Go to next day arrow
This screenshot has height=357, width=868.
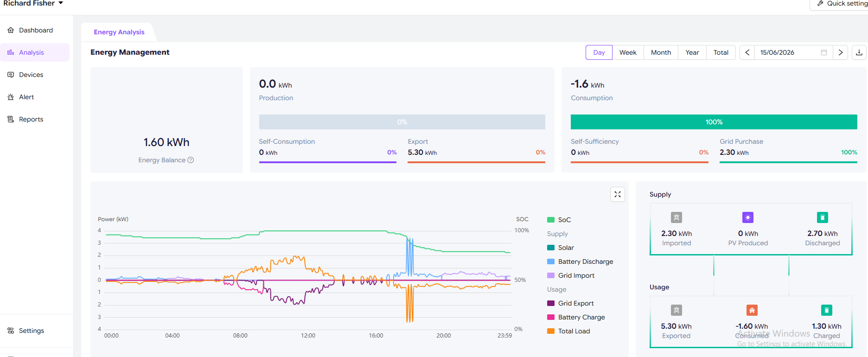[x=841, y=52]
